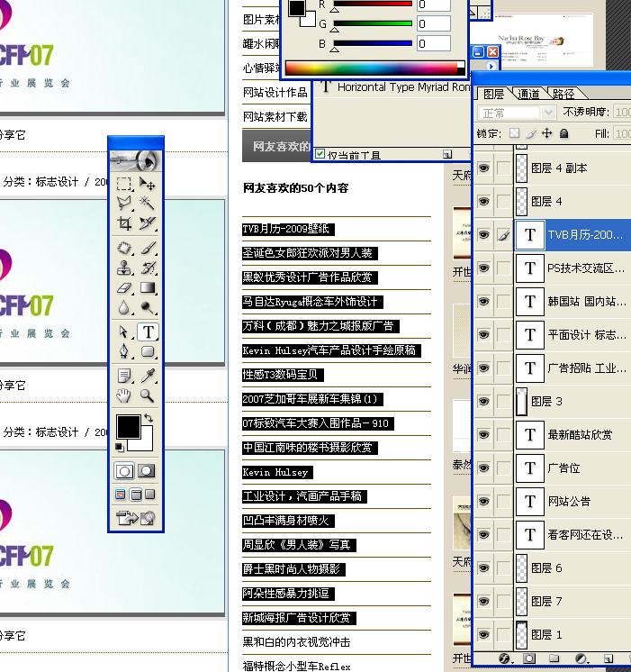Hide the 图层 4 副本 layer
The height and width of the screenshot is (672, 631).
[483, 168]
